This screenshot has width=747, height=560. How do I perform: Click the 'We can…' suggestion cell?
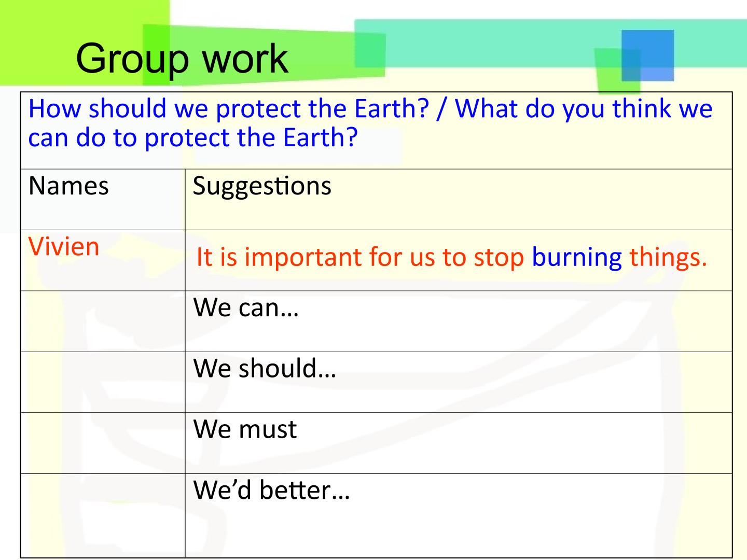click(459, 321)
